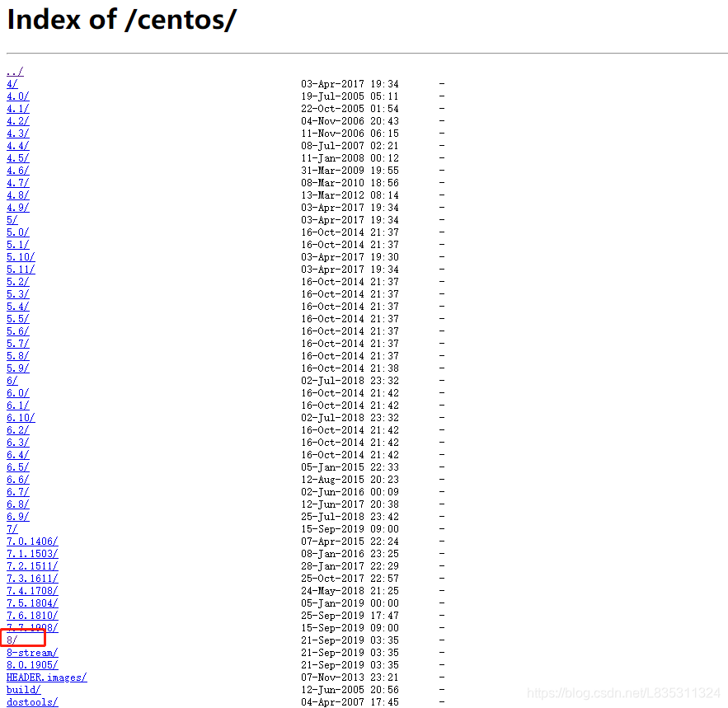Click the date 07-Nov-2013 23:21
Viewport: 728px width, 708px height.
tap(350, 678)
